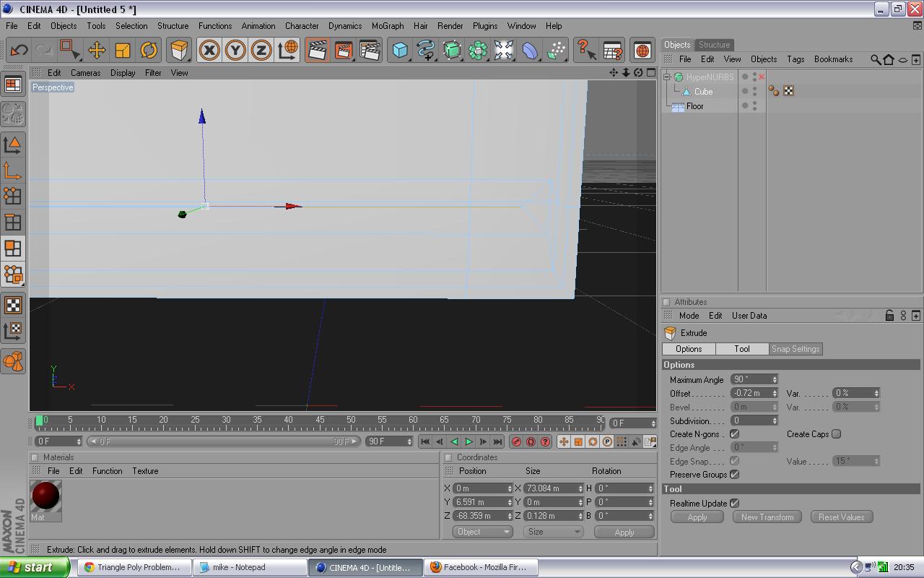Click the Undo arrow icon
Viewport: 924px width, 578px height.
[19, 50]
